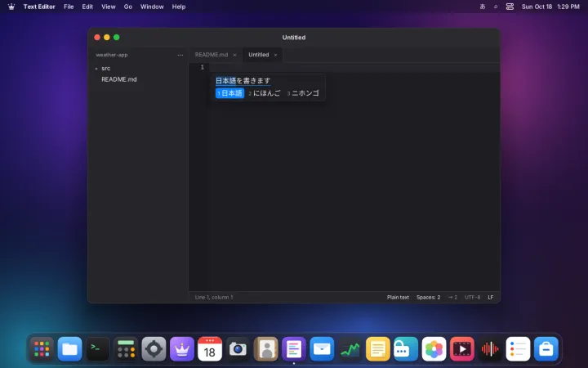
Task: Switch to the Text Editor dock icon
Action: pyautogui.click(x=294, y=349)
